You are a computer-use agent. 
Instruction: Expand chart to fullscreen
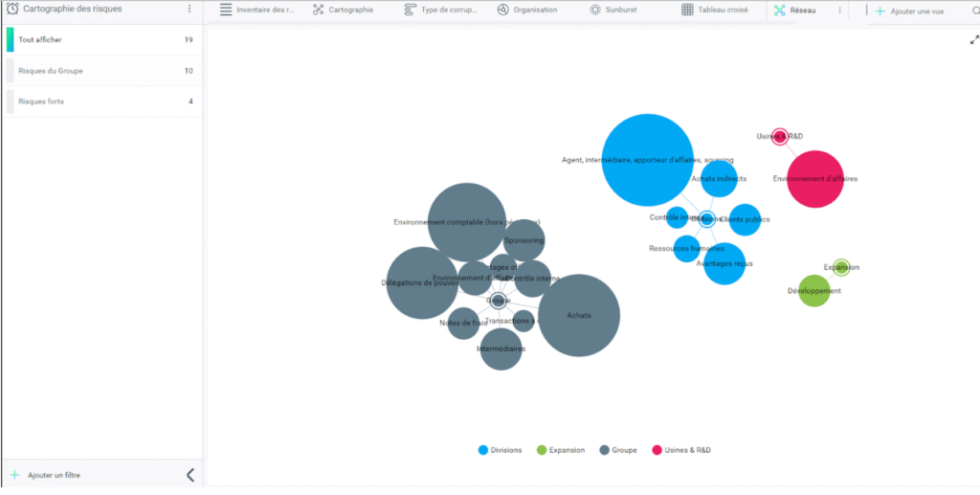(973, 39)
